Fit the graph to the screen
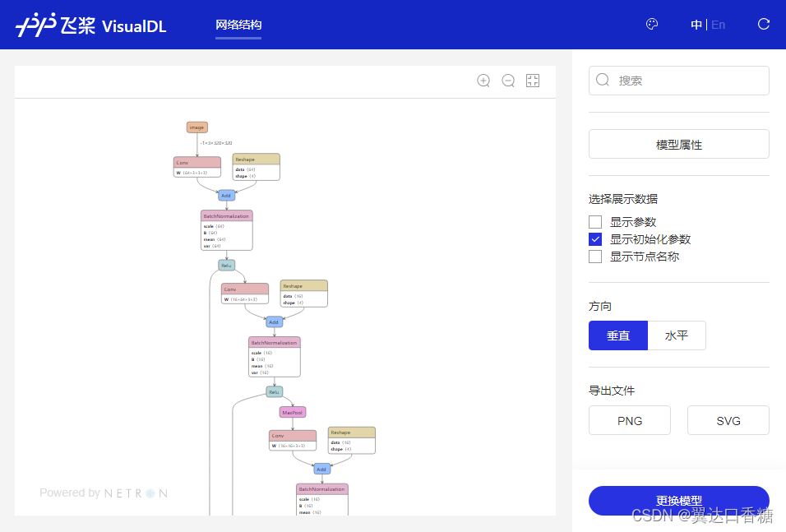This screenshot has width=786, height=532. pyautogui.click(x=532, y=81)
